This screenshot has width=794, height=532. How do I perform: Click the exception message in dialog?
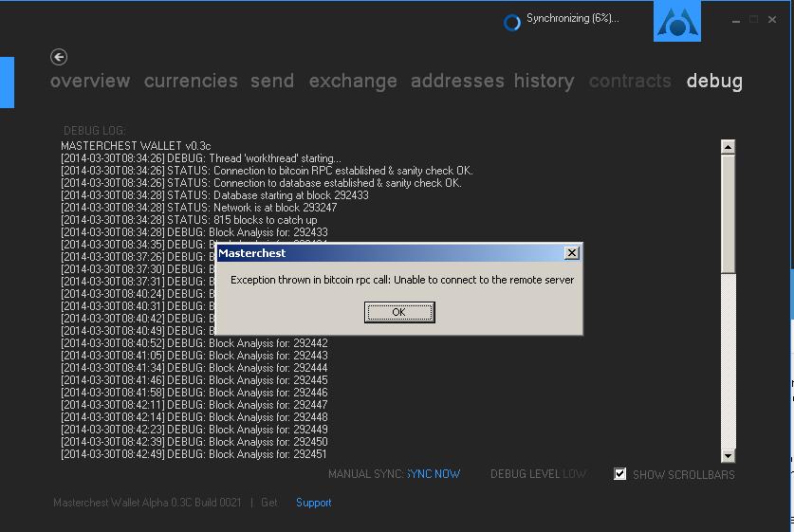[x=402, y=280]
